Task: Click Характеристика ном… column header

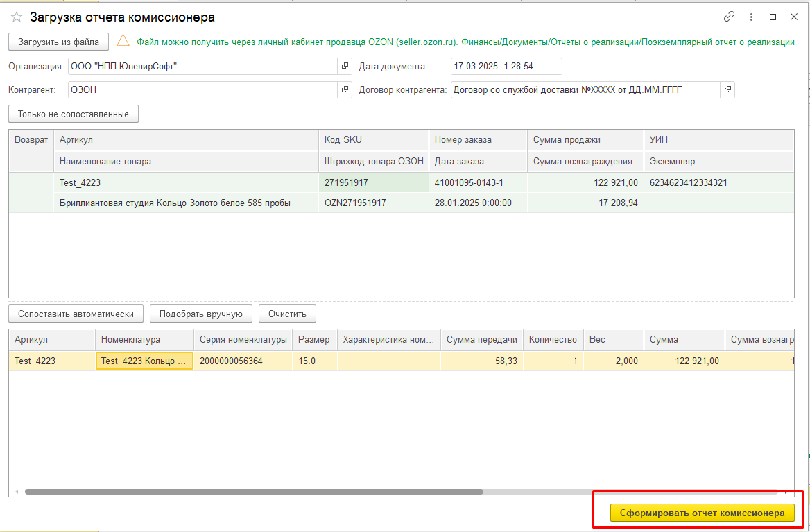Action: coord(389,340)
